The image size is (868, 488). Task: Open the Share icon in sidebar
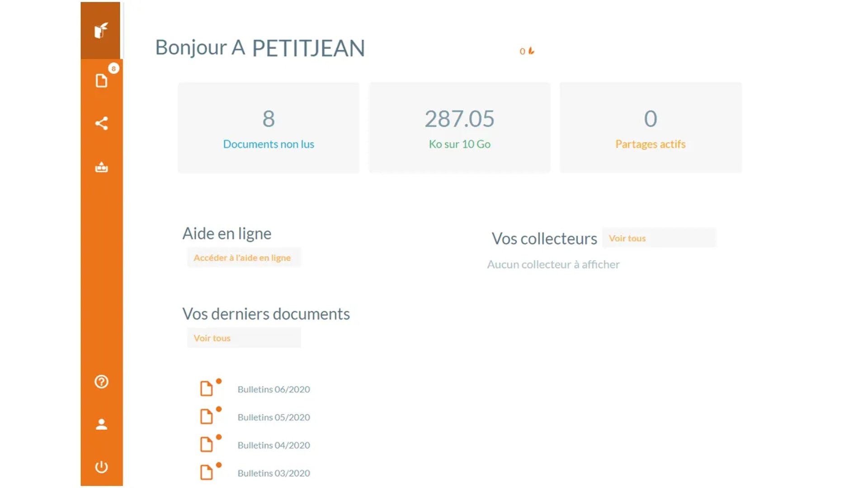pyautogui.click(x=101, y=123)
